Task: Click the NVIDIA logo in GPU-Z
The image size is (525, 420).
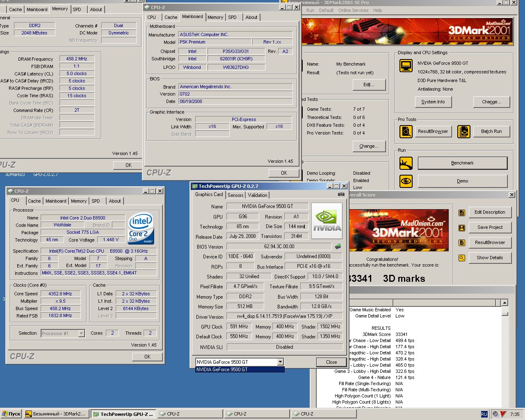Action: click(x=327, y=221)
